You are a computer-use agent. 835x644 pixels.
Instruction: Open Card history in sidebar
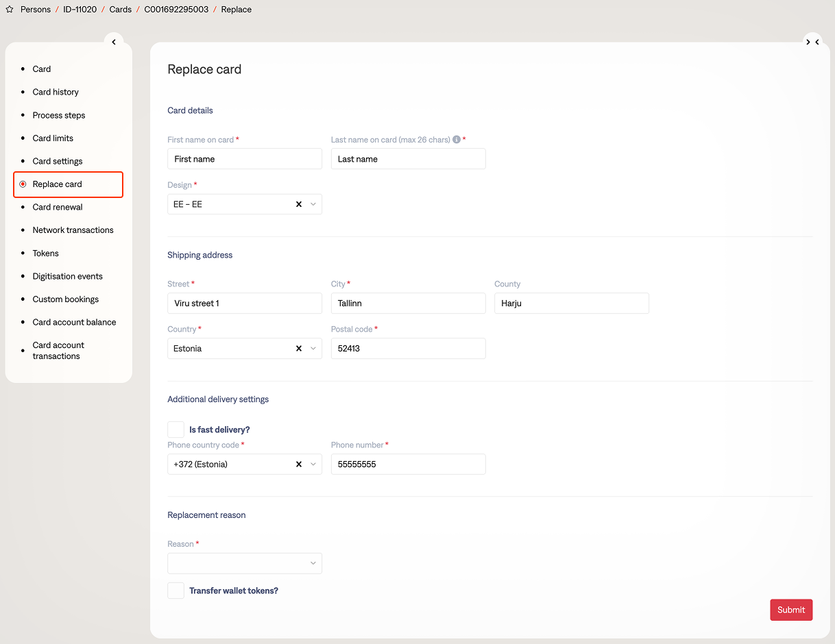coord(56,92)
